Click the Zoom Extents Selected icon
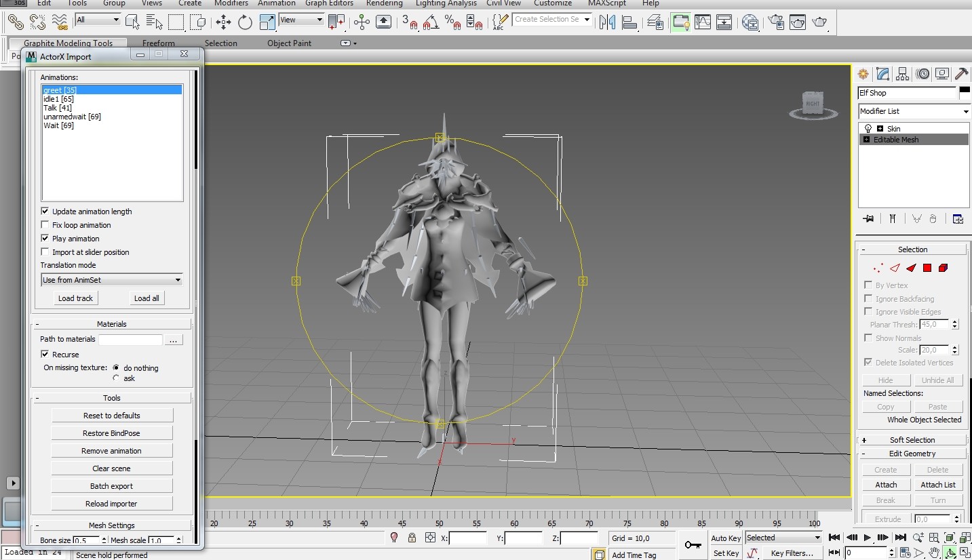 [950, 538]
